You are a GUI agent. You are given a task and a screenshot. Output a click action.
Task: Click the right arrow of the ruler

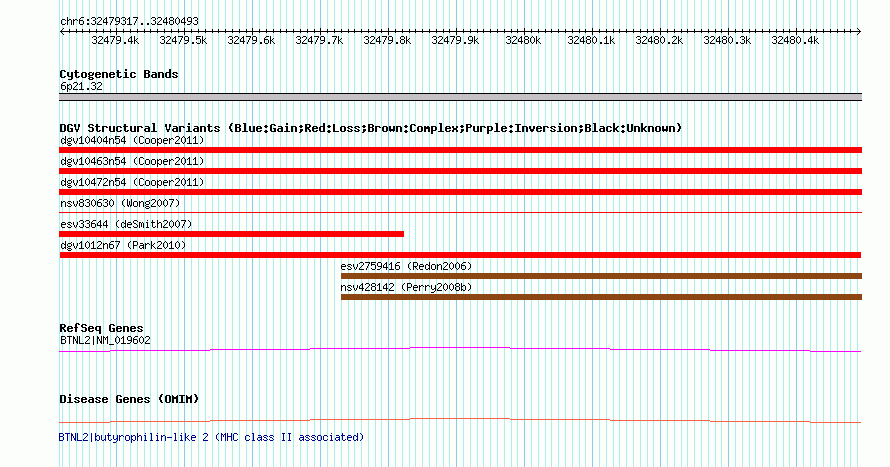pyautogui.click(x=859, y=32)
